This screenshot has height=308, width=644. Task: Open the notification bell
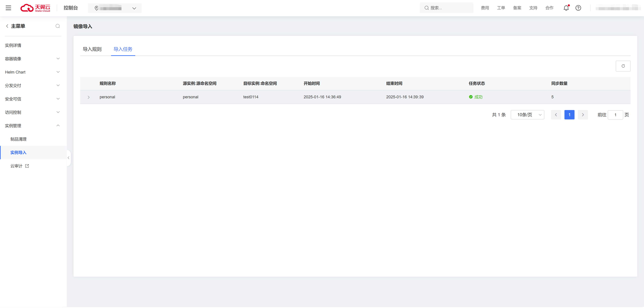coord(566,8)
